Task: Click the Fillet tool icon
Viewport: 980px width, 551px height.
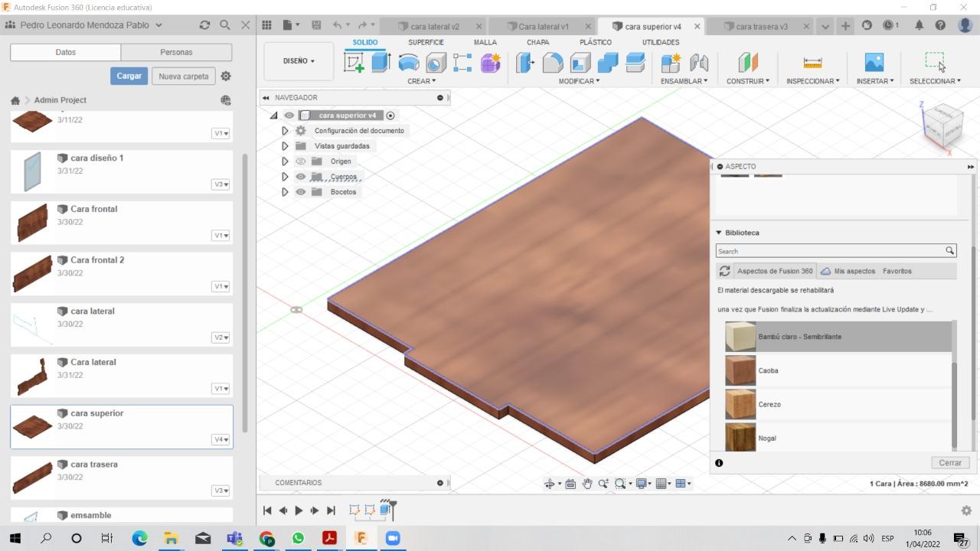Action: pyautogui.click(x=553, y=63)
